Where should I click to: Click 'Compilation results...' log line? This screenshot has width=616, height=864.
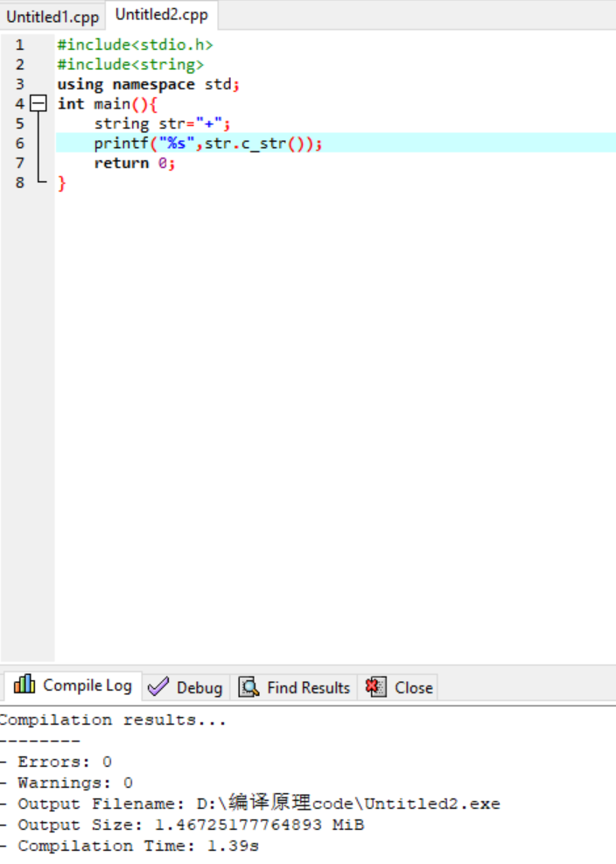point(113,720)
